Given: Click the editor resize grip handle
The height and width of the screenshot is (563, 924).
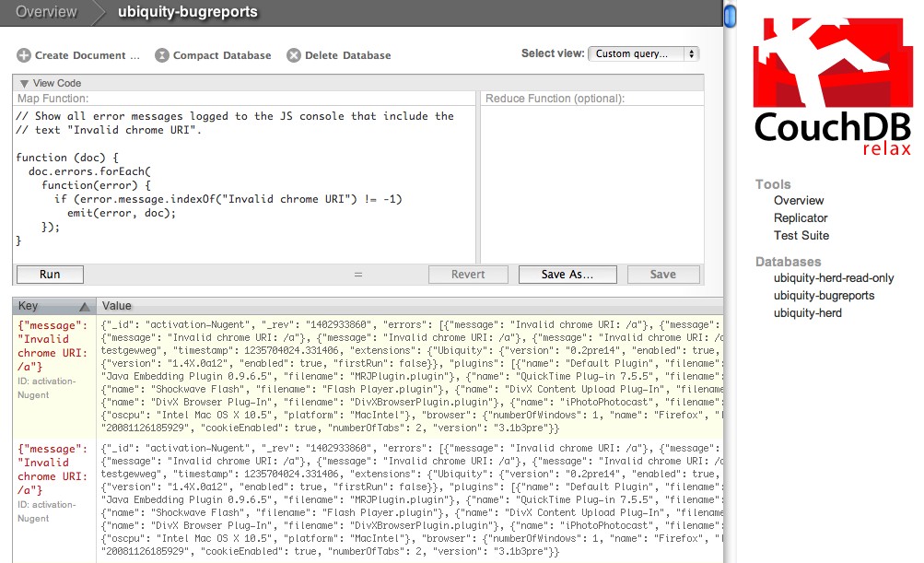Looking at the screenshot, I should coord(358,275).
